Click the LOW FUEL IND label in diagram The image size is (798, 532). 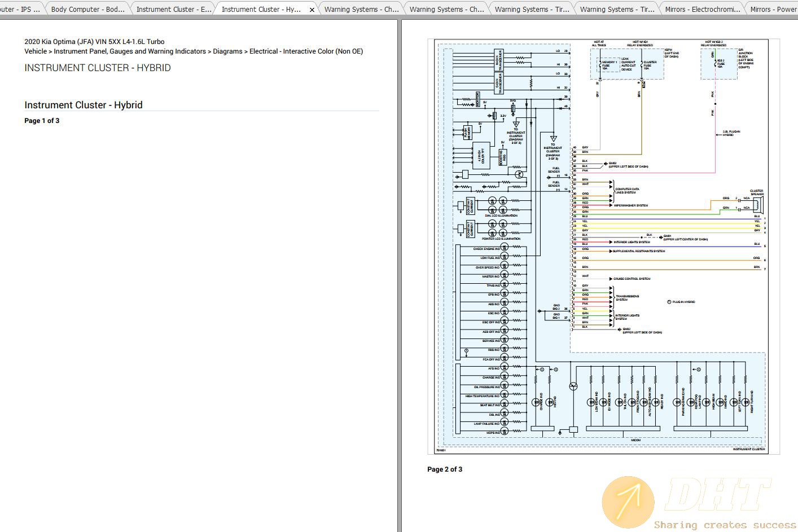click(490, 258)
